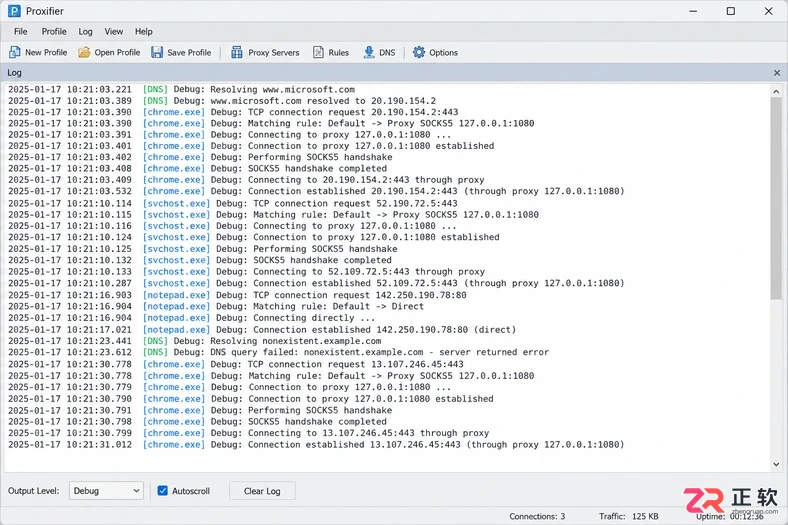This screenshot has width=788, height=525.
Task: Click the Log panel title
Action: coord(14,73)
